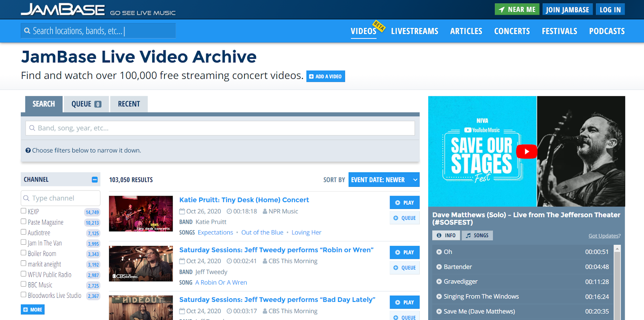Click the "Type channel" filter field

(60, 198)
